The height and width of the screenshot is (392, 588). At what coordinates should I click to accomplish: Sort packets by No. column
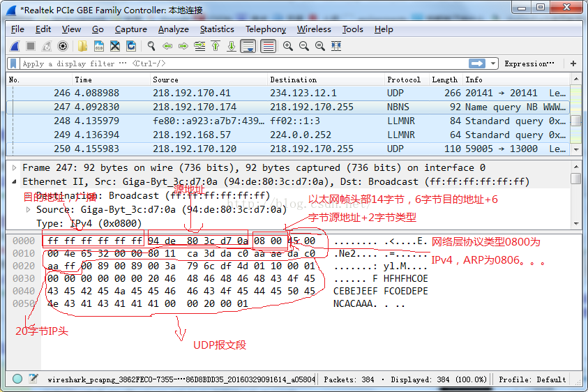coord(39,80)
